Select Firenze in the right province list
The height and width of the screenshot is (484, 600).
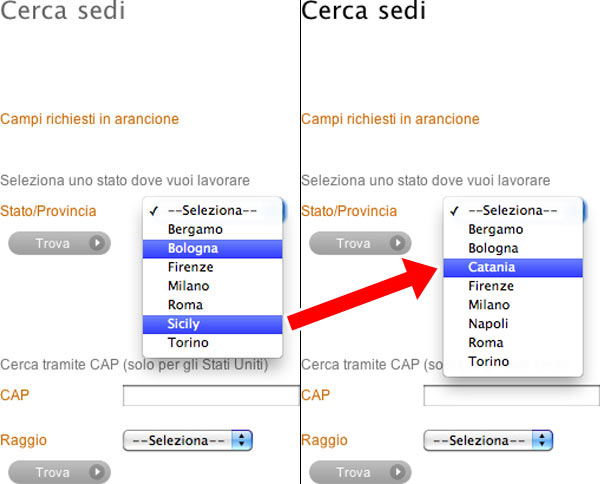(x=510, y=286)
